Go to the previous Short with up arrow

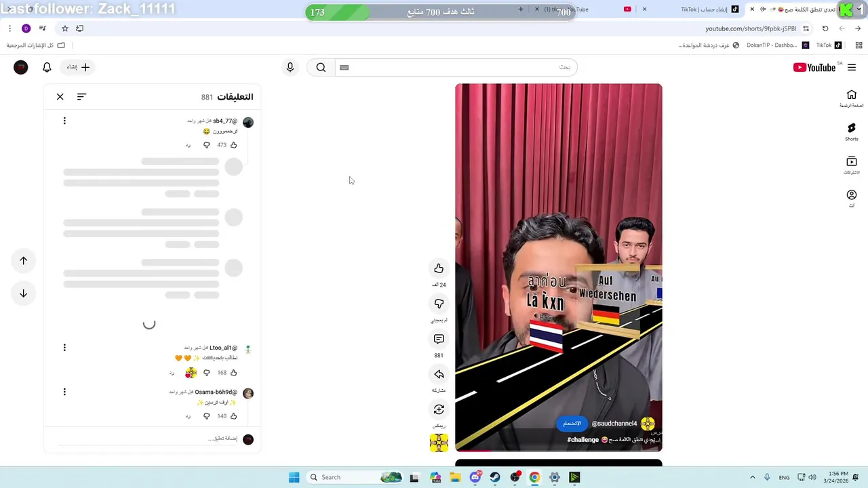point(23,261)
